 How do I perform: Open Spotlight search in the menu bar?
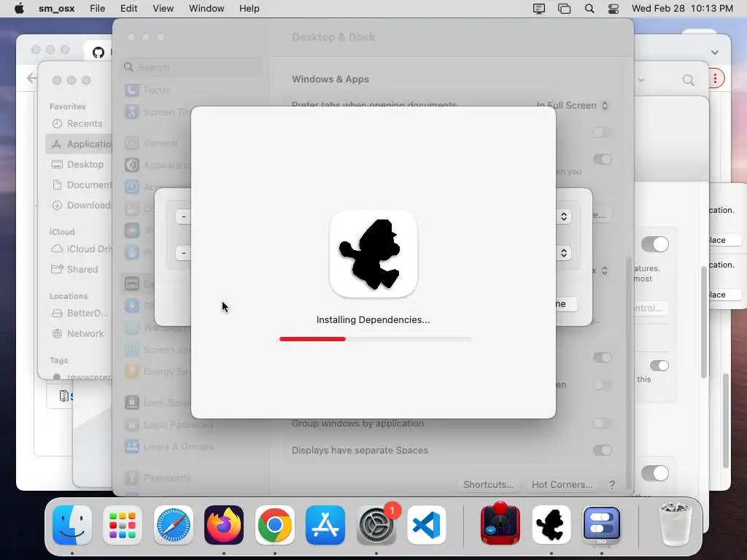click(x=589, y=9)
